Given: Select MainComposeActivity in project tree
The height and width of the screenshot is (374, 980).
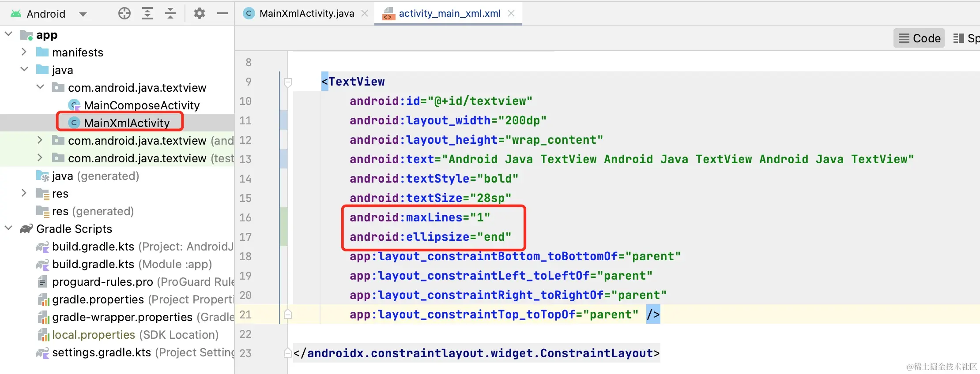Looking at the screenshot, I should tap(142, 105).
